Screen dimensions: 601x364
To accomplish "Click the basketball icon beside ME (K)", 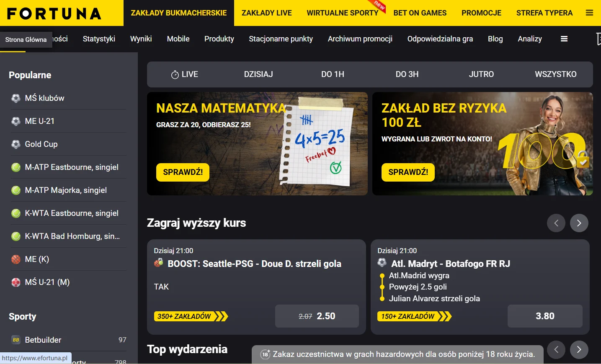I will [16, 259].
